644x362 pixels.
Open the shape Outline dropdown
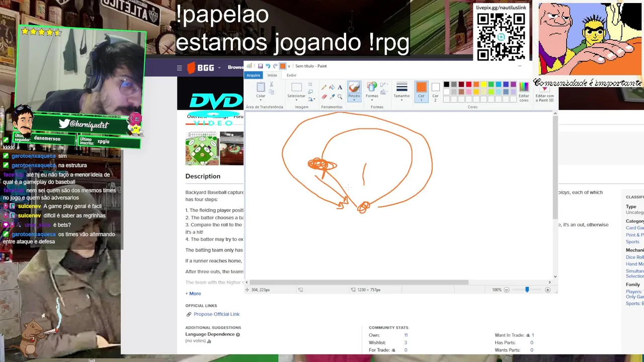point(384,84)
